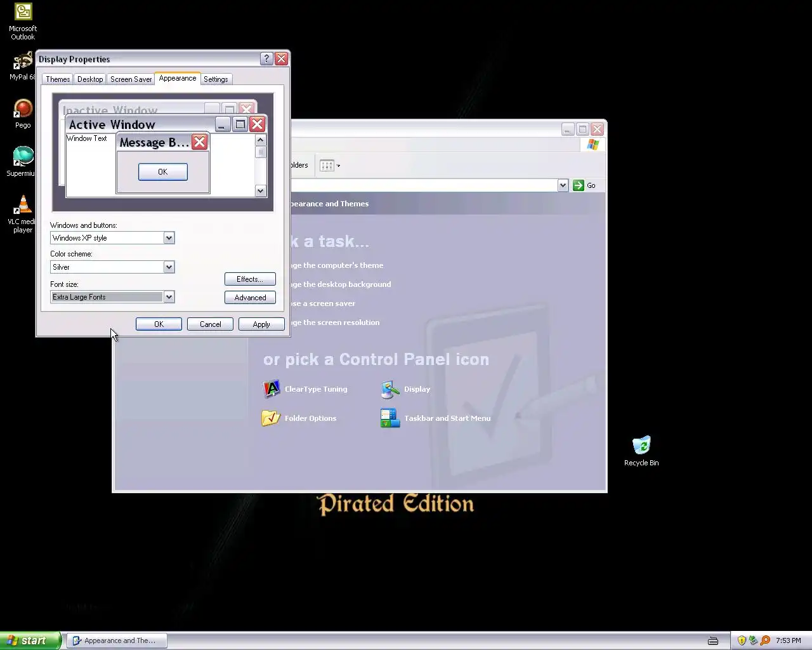The width and height of the screenshot is (812, 650).
Task: Click the Effects... button
Action: pos(250,279)
